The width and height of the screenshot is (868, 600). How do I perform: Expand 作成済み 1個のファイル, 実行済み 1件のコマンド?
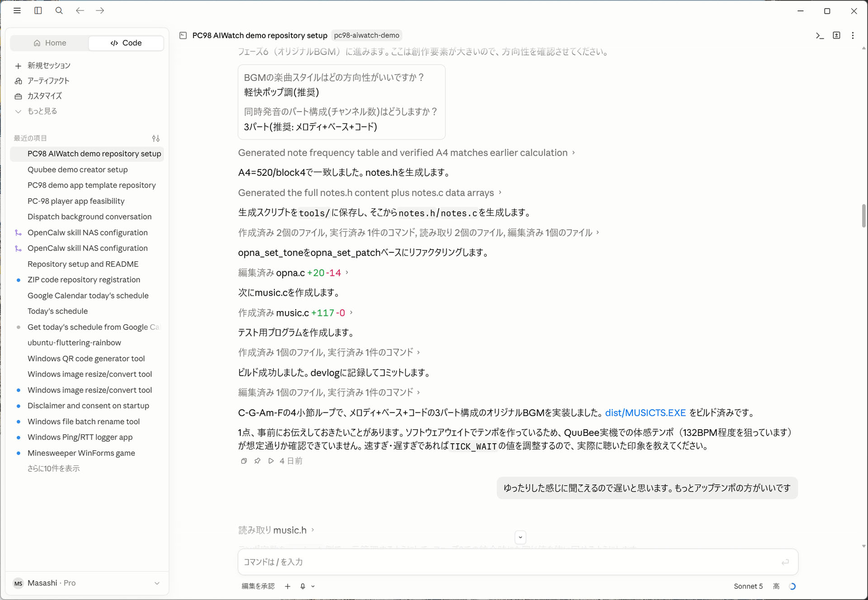coord(329,352)
